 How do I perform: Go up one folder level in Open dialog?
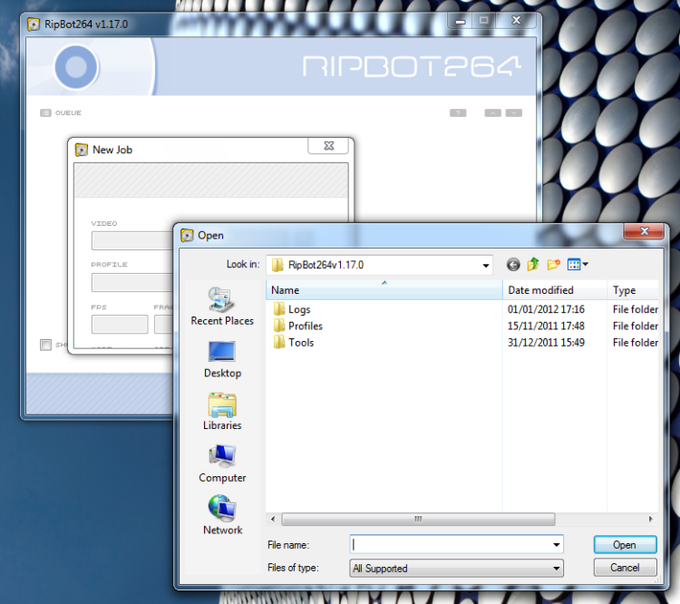(x=533, y=264)
